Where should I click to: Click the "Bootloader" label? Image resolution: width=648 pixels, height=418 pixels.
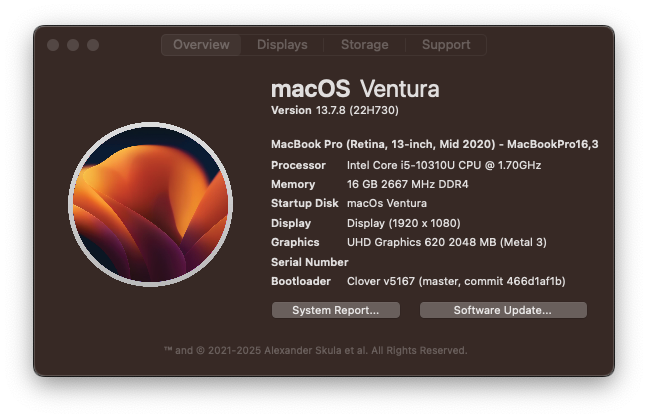(301, 282)
